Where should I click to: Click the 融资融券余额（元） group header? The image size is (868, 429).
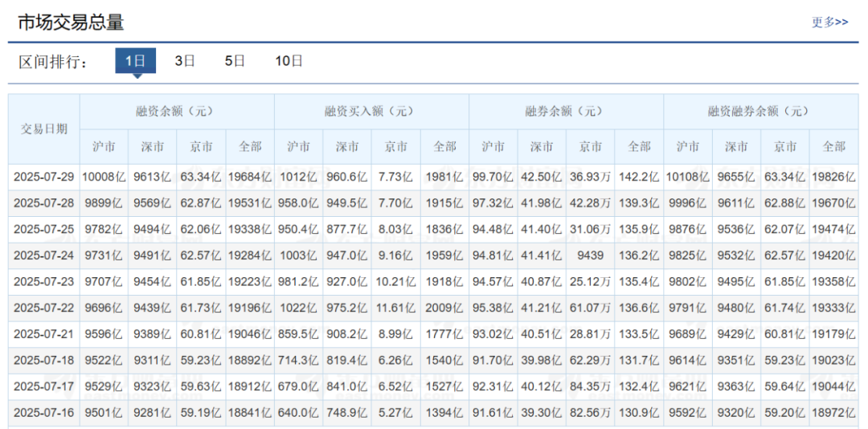[760, 111]
